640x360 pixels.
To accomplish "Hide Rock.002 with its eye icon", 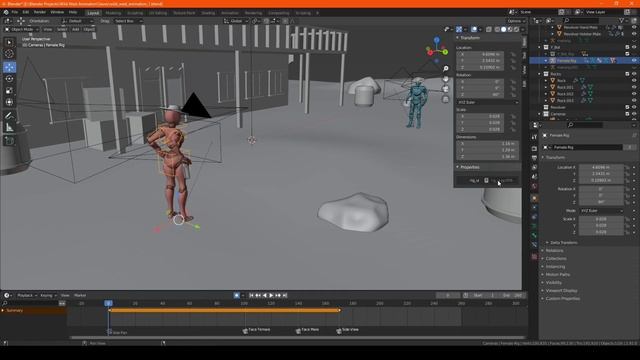I will tap(634, 93).
